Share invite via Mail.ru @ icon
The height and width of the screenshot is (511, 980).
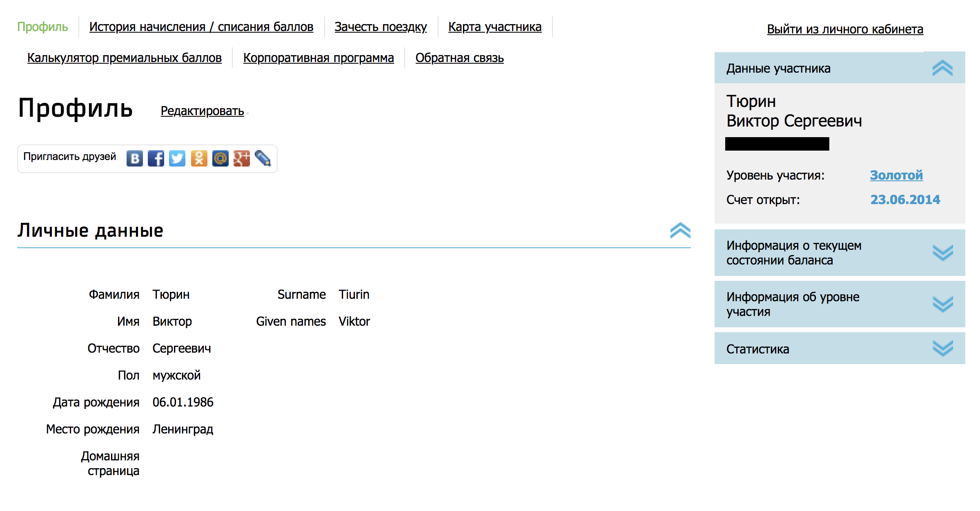click(220, 158)
